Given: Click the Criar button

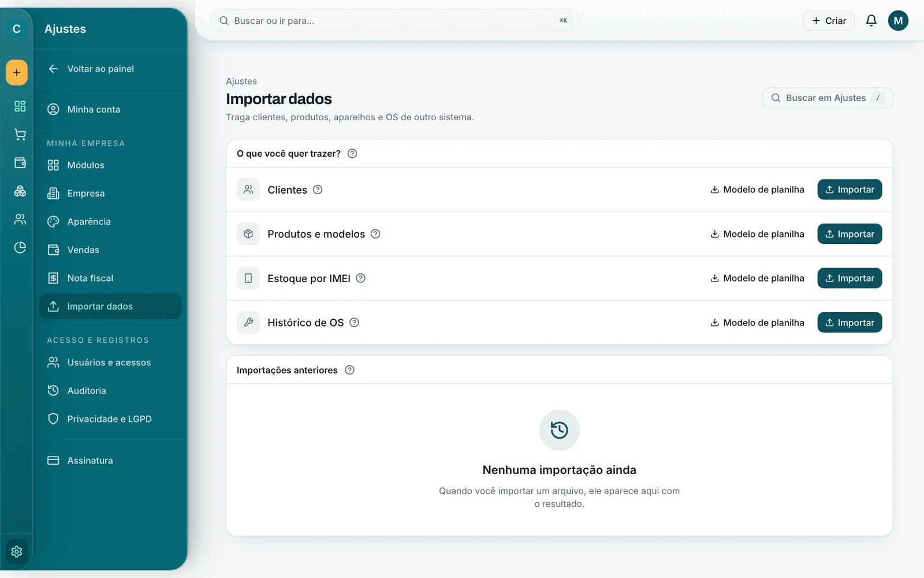Looking at the screenshot, I should 829,21.
